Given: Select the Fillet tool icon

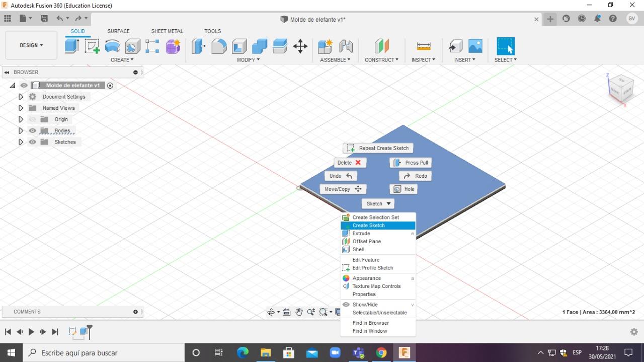Looking at the screenshot, I should [219, 46].
